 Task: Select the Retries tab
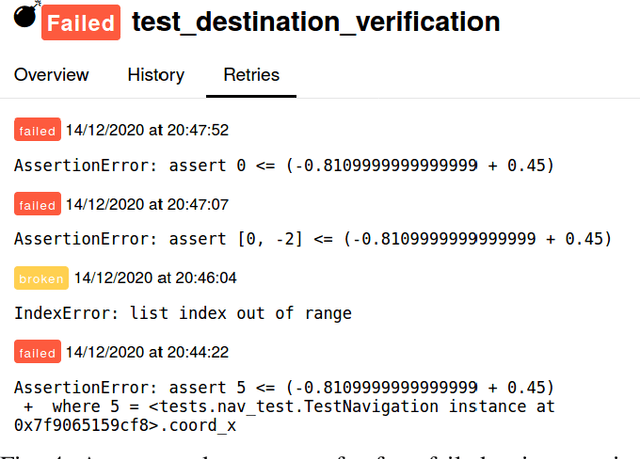[251, 75]
